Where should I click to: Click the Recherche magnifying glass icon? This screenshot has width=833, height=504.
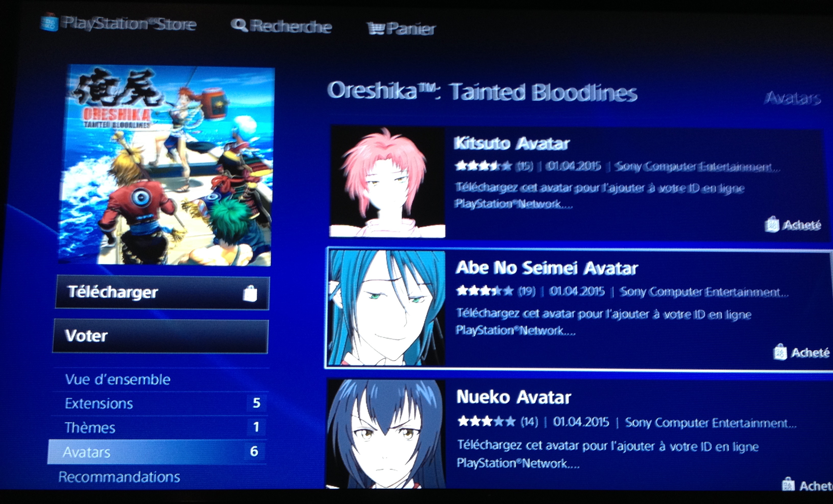239,25
